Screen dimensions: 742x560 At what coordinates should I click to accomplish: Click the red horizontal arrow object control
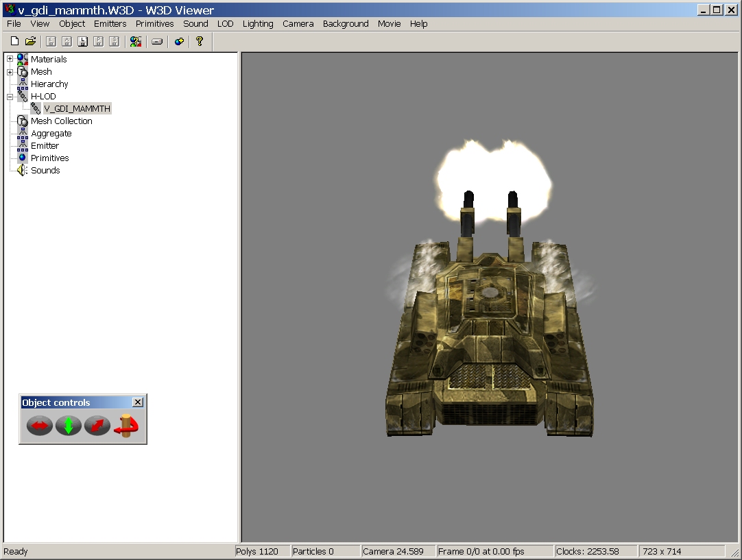coord(40,426)
